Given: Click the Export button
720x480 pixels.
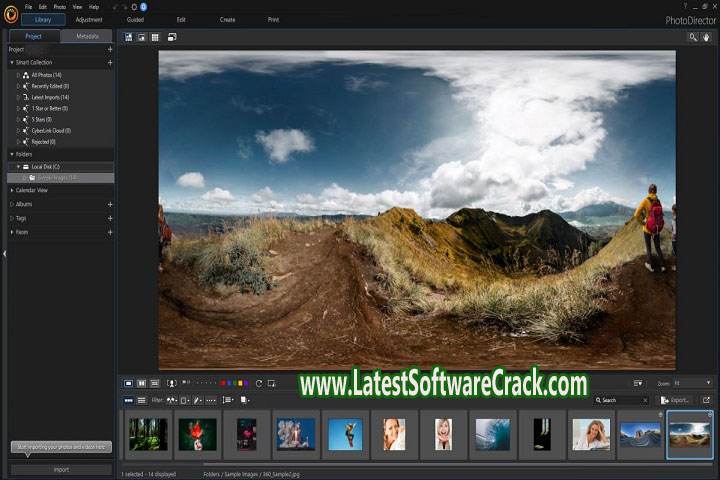Looking at the screenshot, I should pyautogui.click(x=675, y=400).
